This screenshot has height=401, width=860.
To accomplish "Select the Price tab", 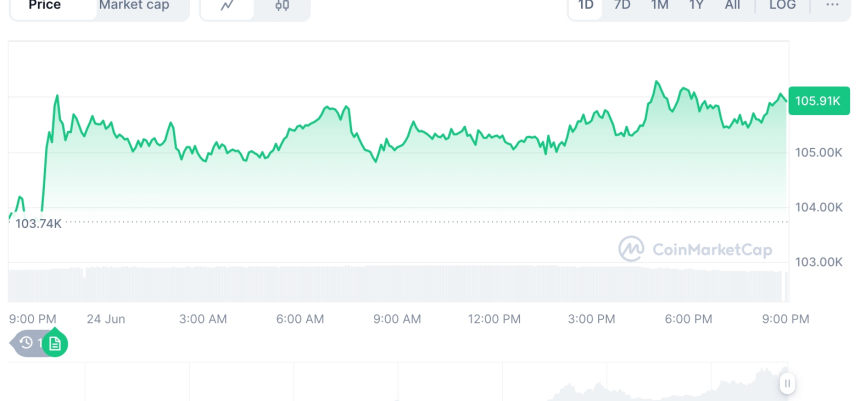I will pyautogui.click(x=45, y=6).
